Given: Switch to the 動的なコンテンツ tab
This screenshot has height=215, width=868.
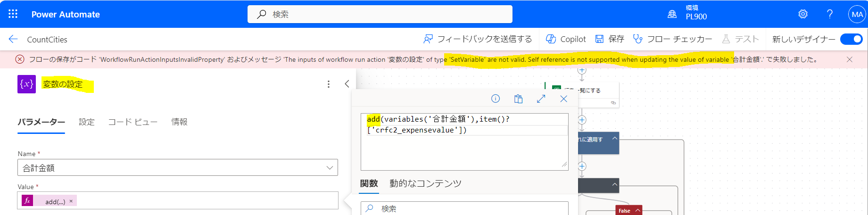Looking at the screenshot, I should click(x=425, y=183).
